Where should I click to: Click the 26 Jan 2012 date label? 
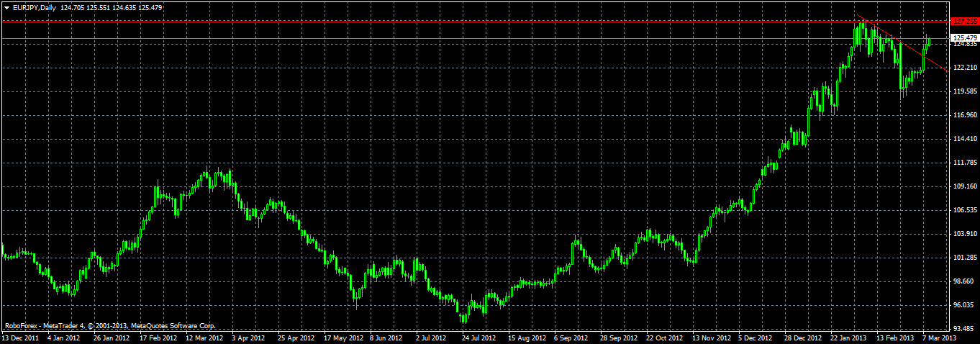pos(110,338)
